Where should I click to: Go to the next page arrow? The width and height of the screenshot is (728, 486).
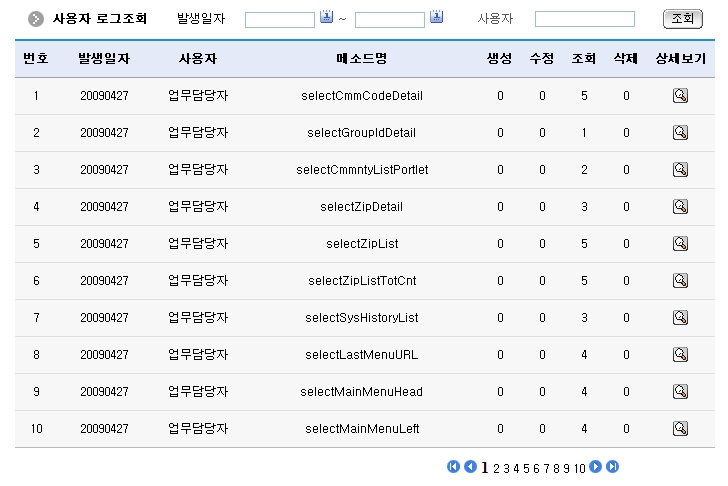(596, 467)
